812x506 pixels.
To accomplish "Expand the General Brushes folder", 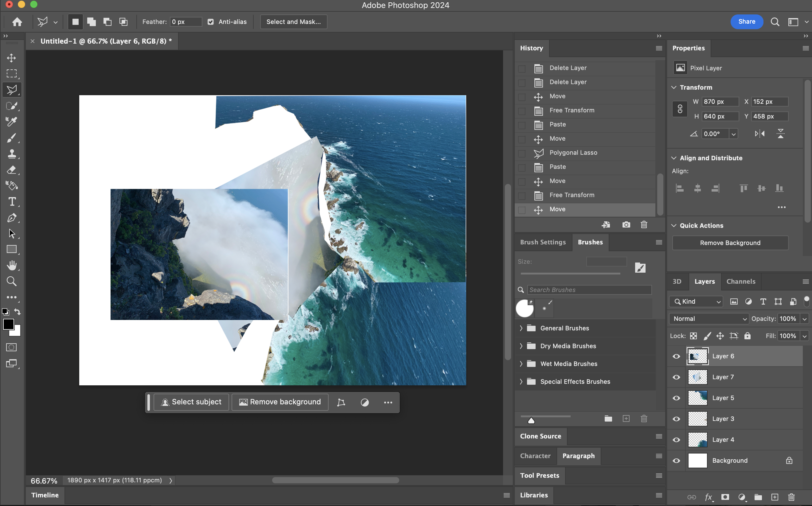I will click(521, 328).
